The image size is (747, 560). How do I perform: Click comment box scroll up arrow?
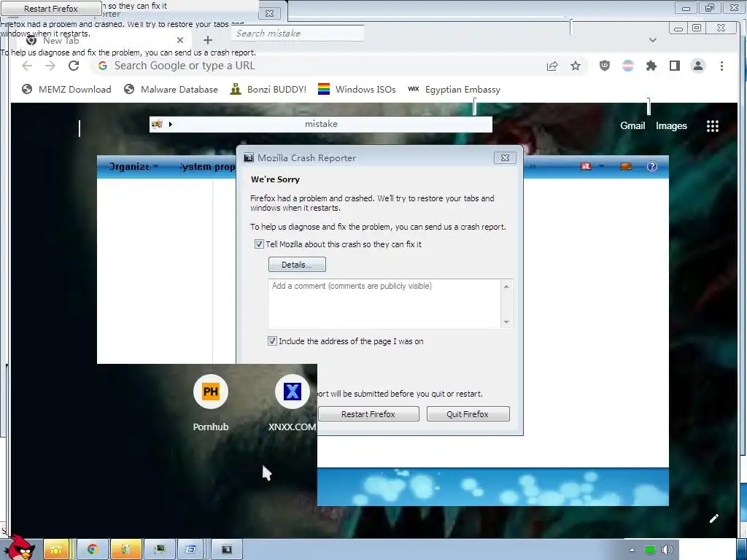[x=506, y=286]
